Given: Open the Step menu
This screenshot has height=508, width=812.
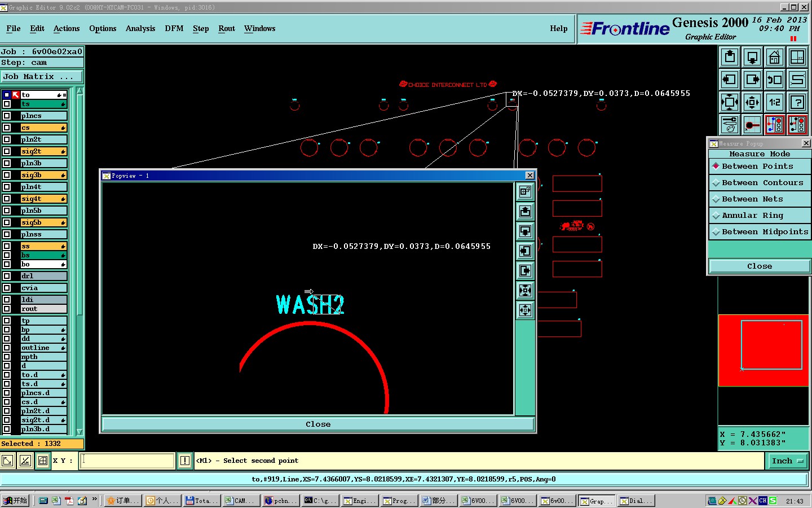Looking at the screenshot, I should tap(201, 29).
